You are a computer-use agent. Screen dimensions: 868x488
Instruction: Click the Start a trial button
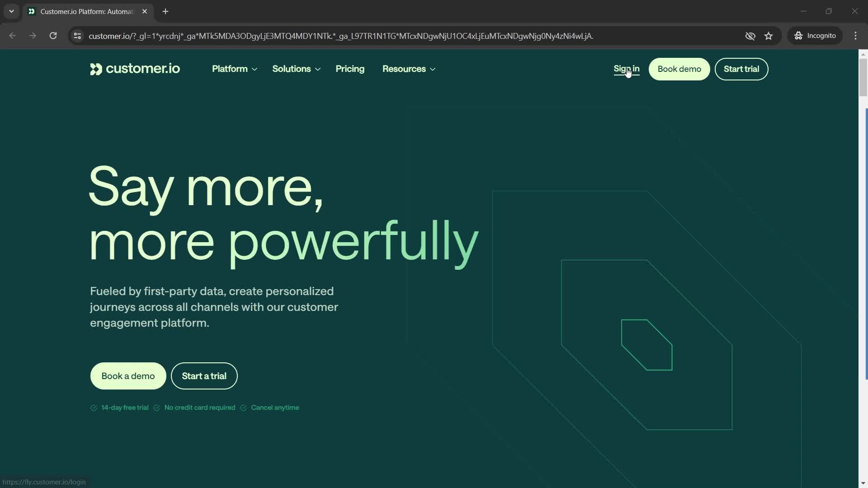[204, 376]
